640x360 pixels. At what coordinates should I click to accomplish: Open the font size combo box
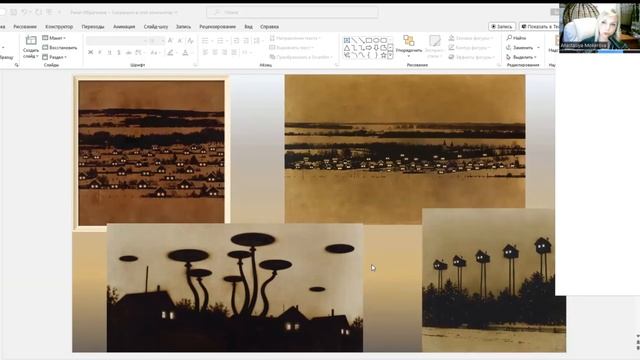(156, 40)
